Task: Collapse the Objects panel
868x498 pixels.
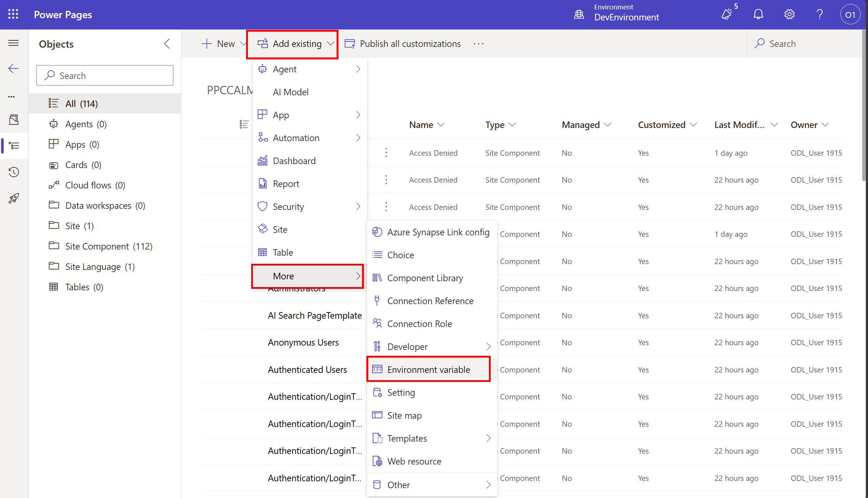Action: pos(166,44)
